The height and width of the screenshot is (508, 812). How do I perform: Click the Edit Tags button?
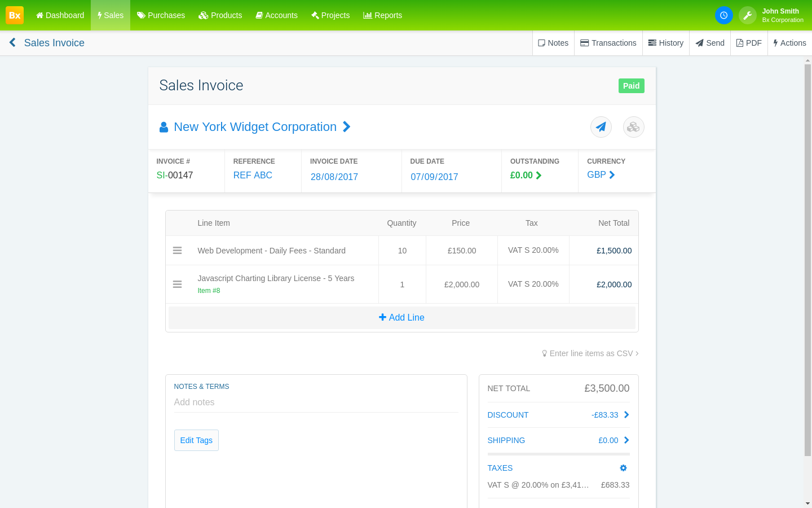pyautogui.click(x=196, y=440)
